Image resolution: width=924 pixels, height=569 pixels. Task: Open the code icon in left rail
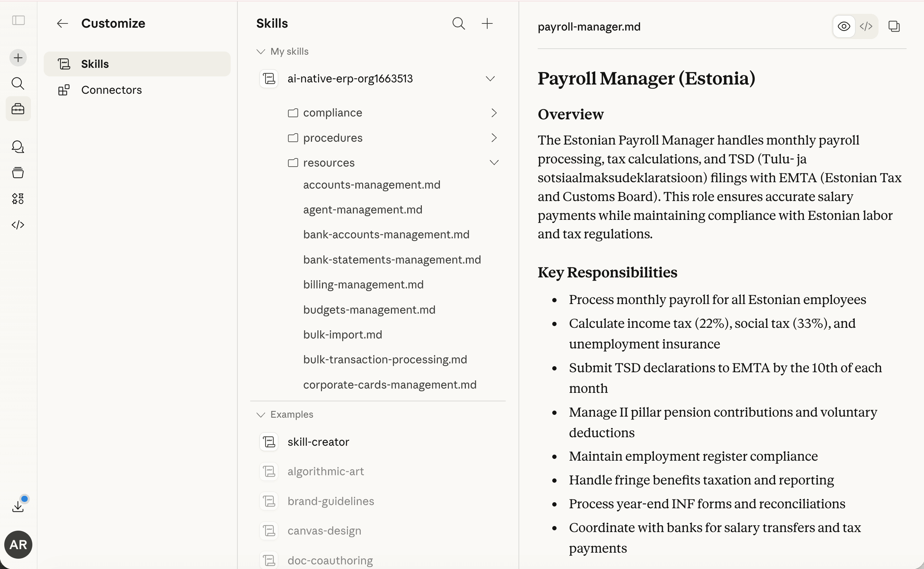click(18, 225)
